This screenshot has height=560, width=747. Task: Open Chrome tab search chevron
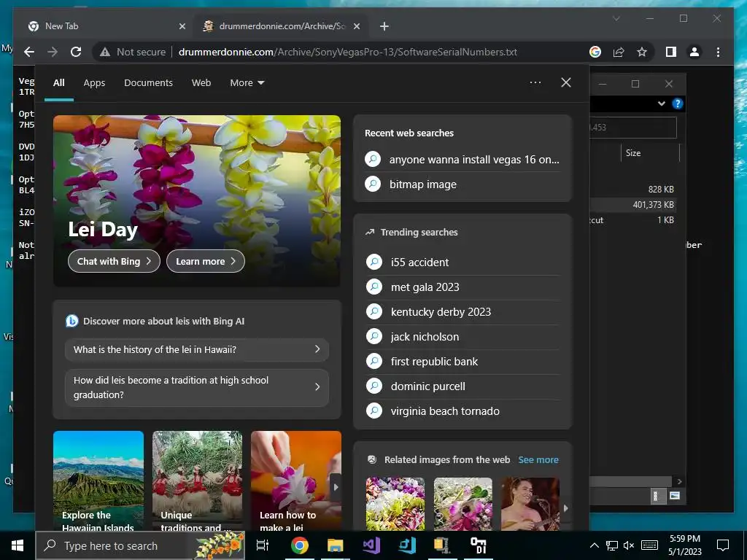pyautogui.click(x=616, y=18)
